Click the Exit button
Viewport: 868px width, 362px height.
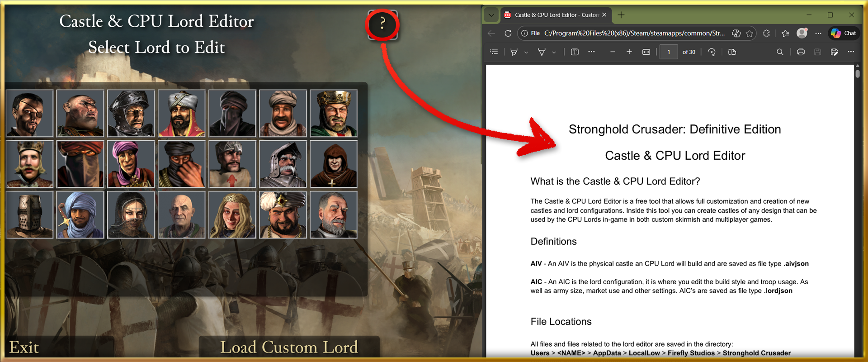24,347
